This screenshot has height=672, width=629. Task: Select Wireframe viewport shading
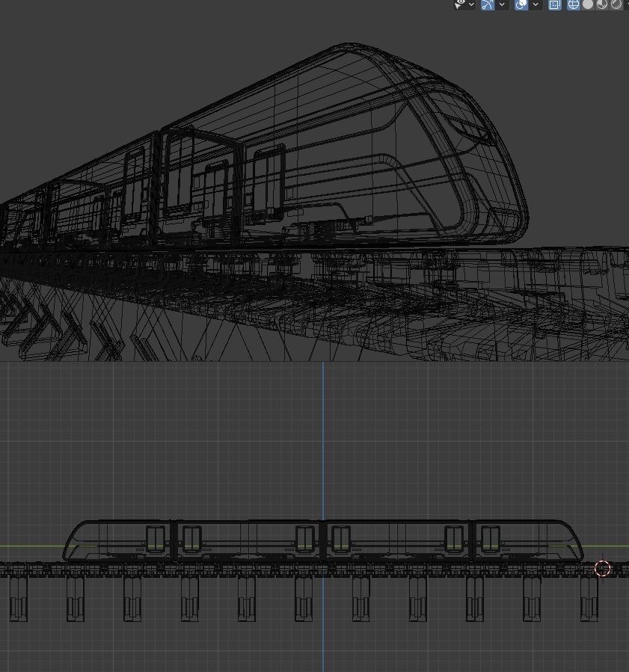pyautogui.click(x=573, y=4)
